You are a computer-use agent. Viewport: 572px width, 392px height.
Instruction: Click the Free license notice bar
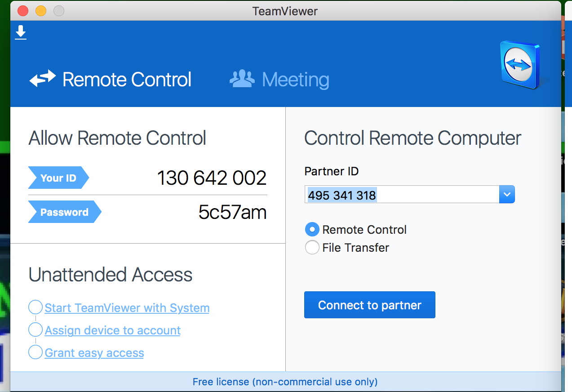(x=285, y=382)
